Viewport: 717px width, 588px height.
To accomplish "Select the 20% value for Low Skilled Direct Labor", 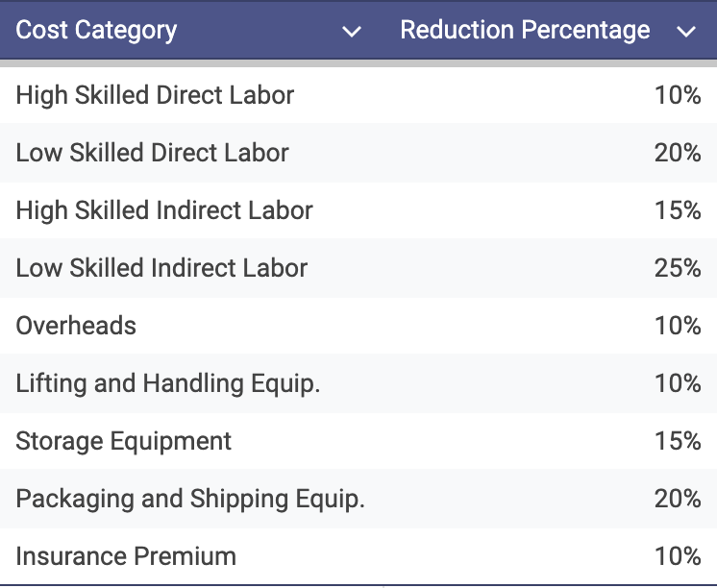I will pos(678,153).
